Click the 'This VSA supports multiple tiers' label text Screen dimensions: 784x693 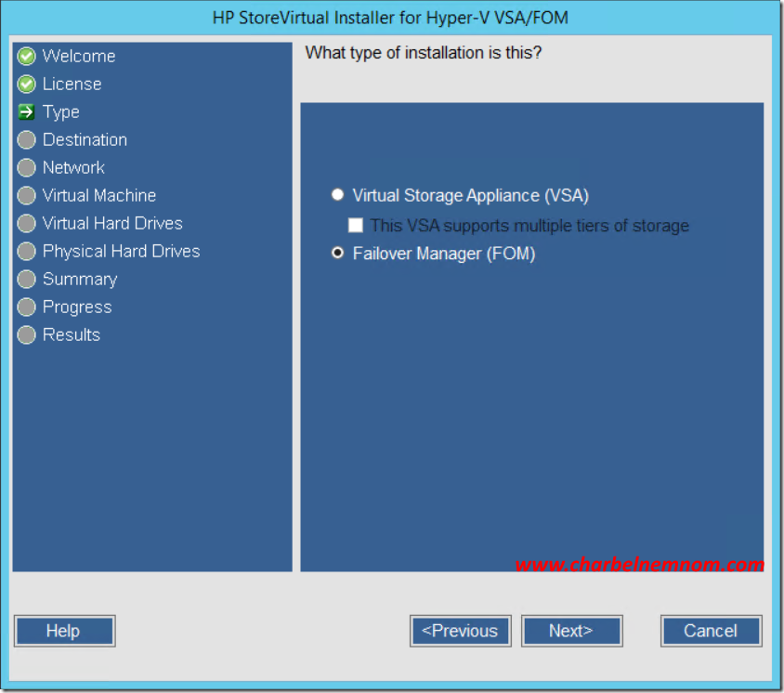point(529,226)
